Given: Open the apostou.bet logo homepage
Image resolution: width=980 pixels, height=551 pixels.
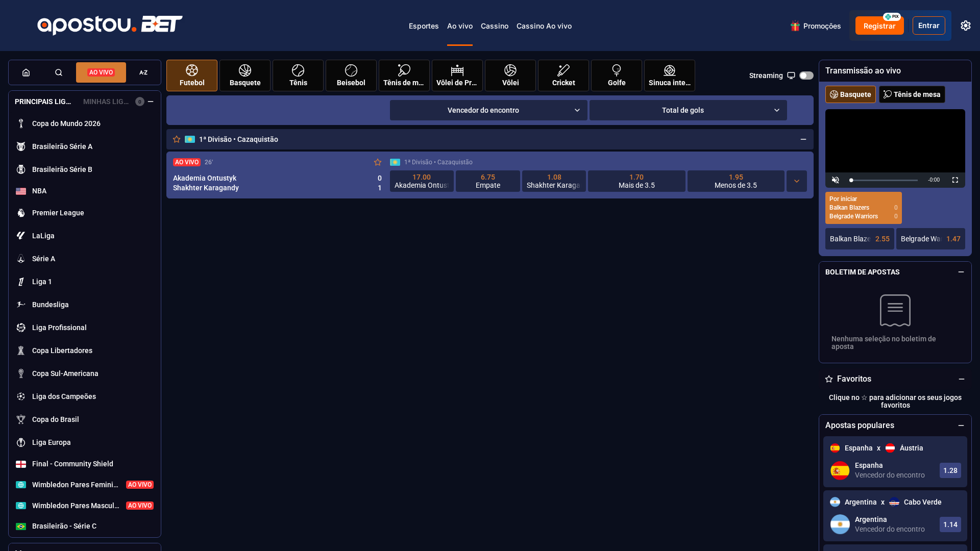Looking at the screenshot, I should 110,25.
